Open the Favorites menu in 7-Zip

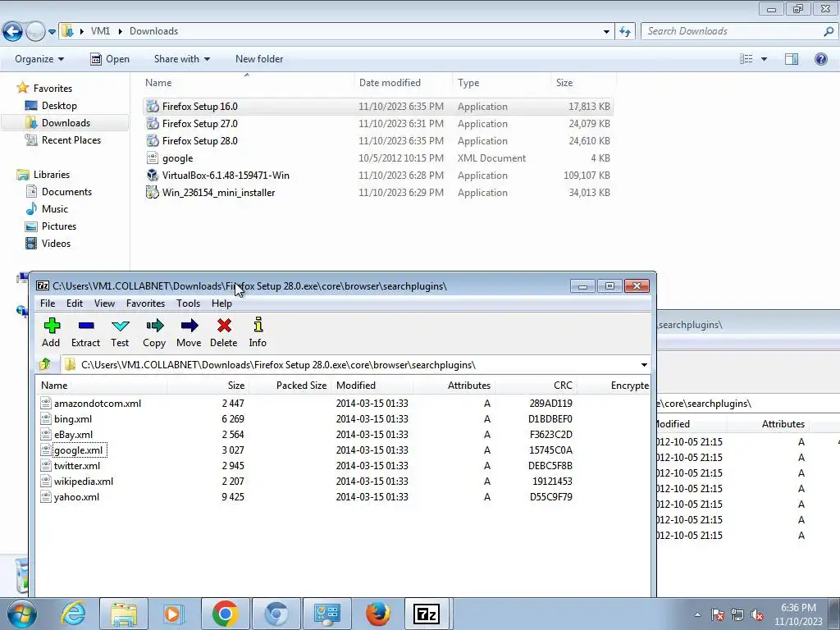146,304
